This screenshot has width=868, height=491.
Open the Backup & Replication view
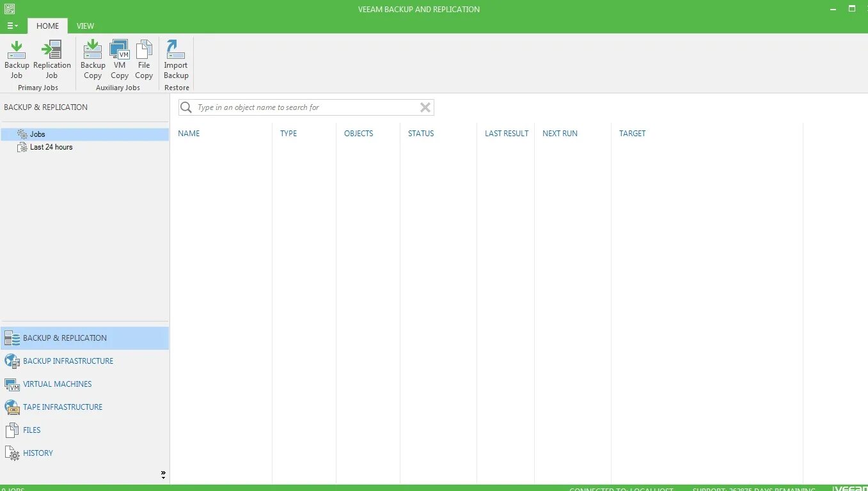pyautogui.click(x=84, y=338)
